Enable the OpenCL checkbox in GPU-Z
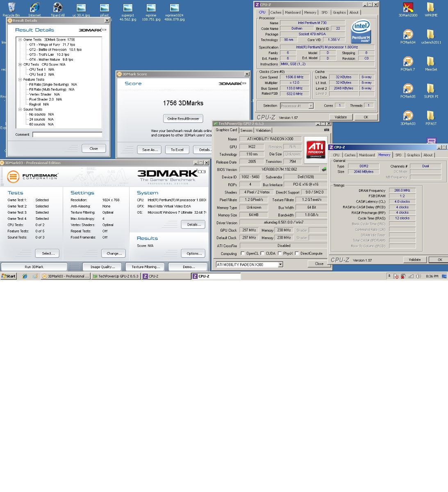The width and height of the screenshot is (448, 492). (243, 253)
